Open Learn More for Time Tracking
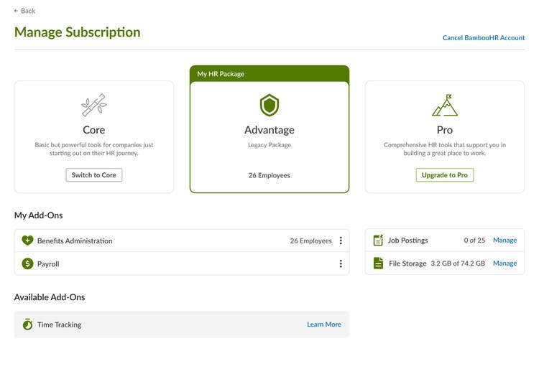Image resolution: width=539 pixels, height=392 pixels. tap(324, 325)
